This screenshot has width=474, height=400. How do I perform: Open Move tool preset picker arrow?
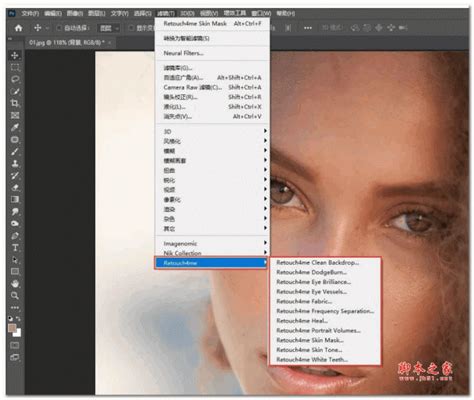[x=47, y=28]
